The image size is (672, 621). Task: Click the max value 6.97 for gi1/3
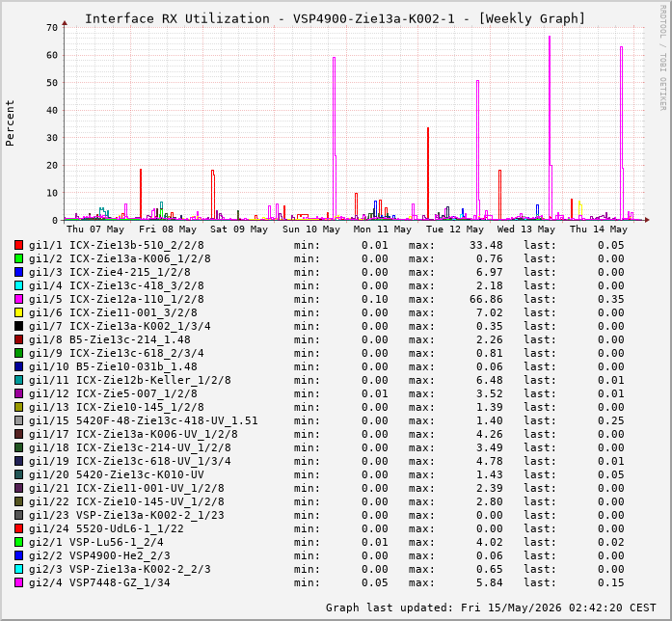pos(490,272)
